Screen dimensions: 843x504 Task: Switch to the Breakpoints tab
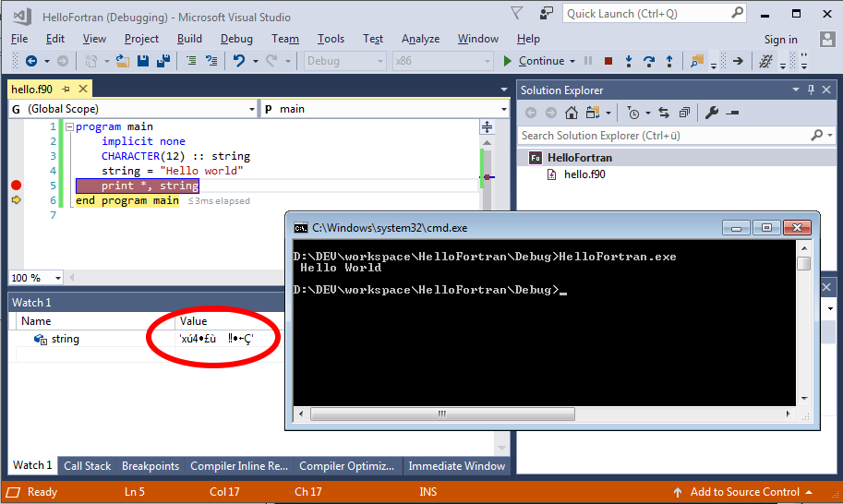(x=151, y=466)
